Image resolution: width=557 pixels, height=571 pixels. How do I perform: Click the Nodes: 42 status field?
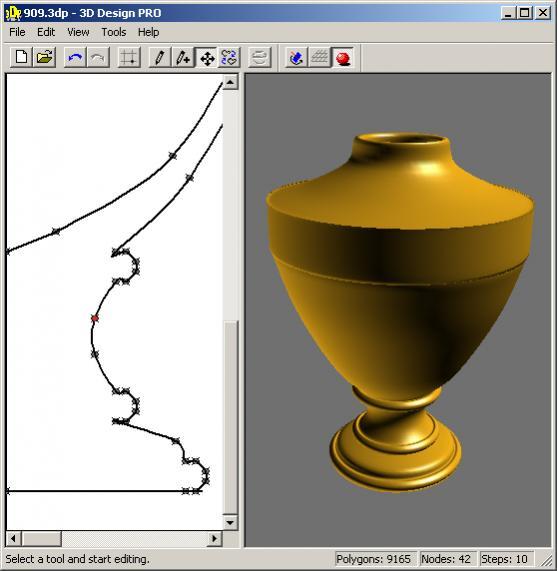click(x=447, y=559)
